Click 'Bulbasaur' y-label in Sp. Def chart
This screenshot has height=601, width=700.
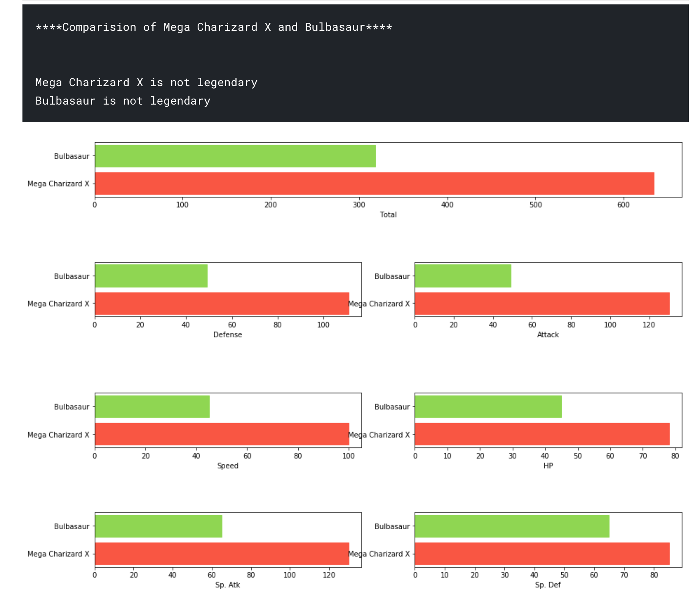392,526
